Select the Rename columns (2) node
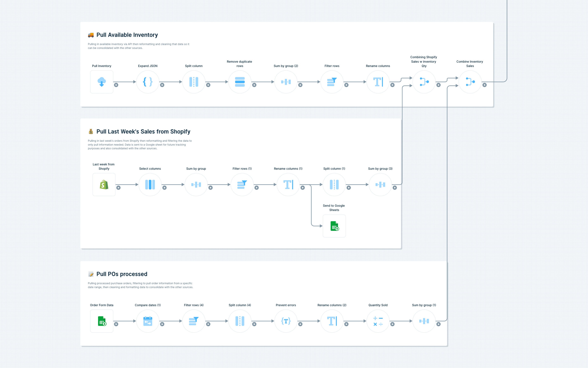The width and height of the screenshot is (588, 368). tap(332, 321)
